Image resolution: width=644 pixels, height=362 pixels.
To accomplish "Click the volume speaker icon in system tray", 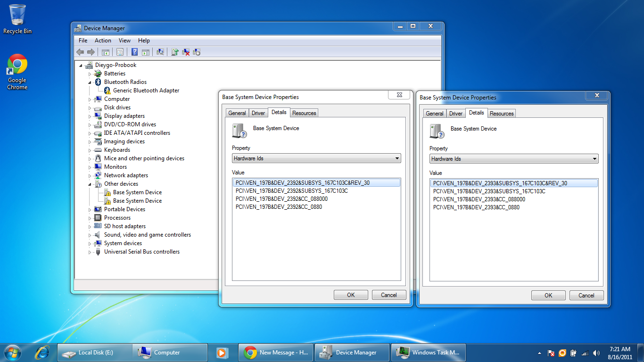I will pos(596,353).
